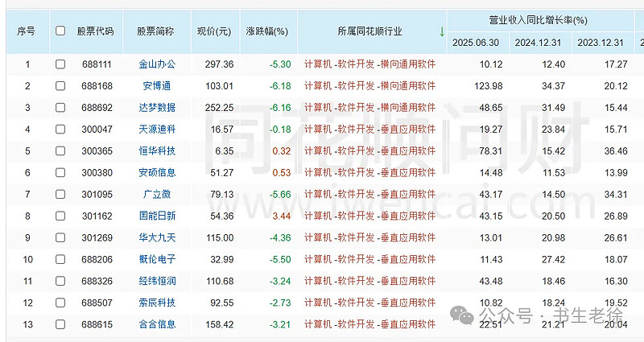This screenshot has width=644, height=342.
Task: Select checkbox for 广立微 row
Action: 60,194
